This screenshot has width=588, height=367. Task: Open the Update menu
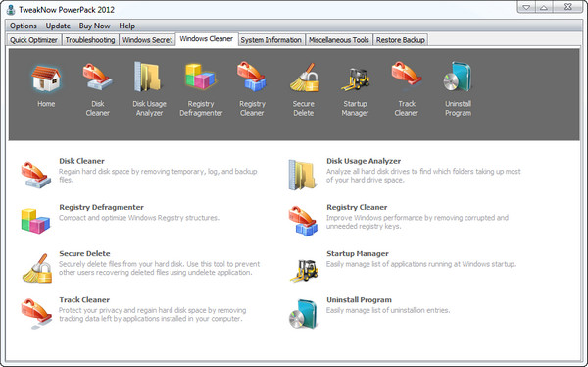[58, 26]
